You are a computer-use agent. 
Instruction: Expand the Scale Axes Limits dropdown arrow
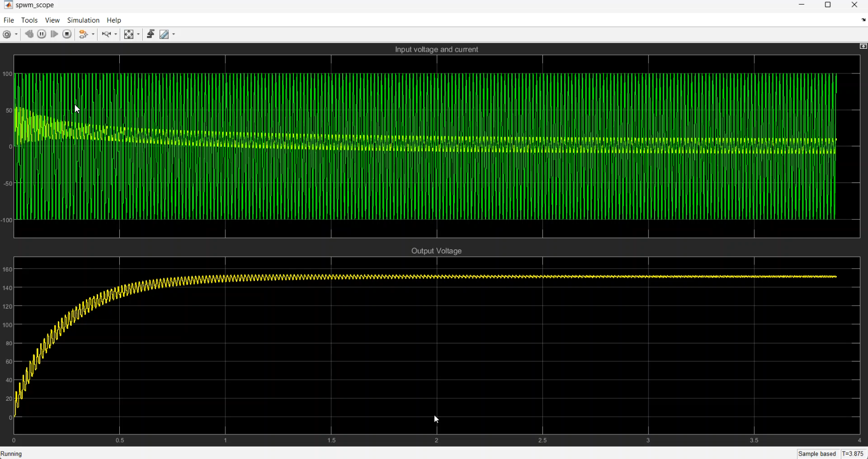coord(138,34)
